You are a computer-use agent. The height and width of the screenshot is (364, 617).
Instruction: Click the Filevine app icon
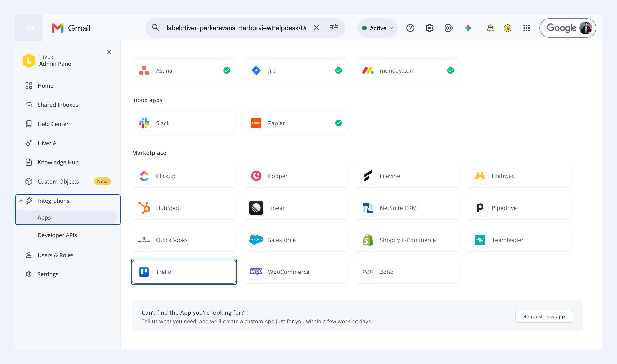tap(368, 176)
